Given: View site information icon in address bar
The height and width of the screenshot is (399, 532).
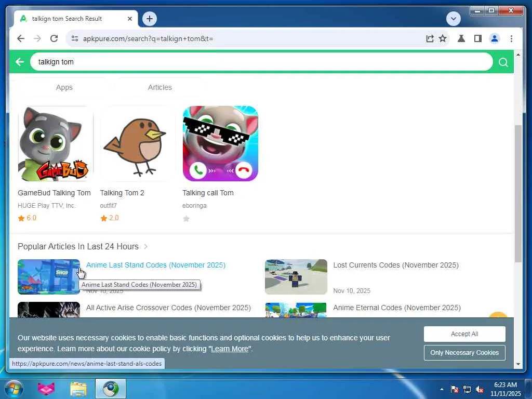Looking at the screenshot, I should pos(75,38).
